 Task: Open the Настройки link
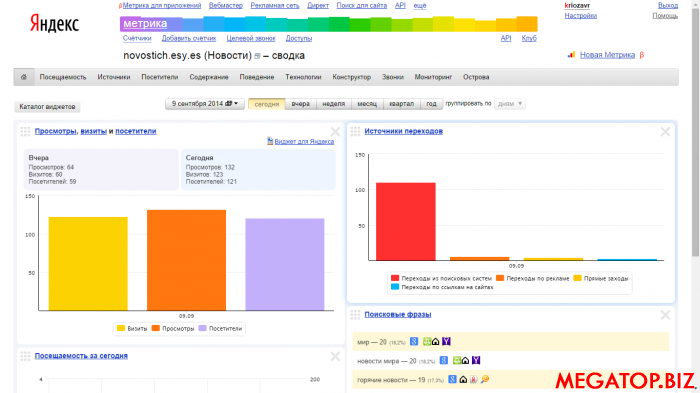(580, 16)
